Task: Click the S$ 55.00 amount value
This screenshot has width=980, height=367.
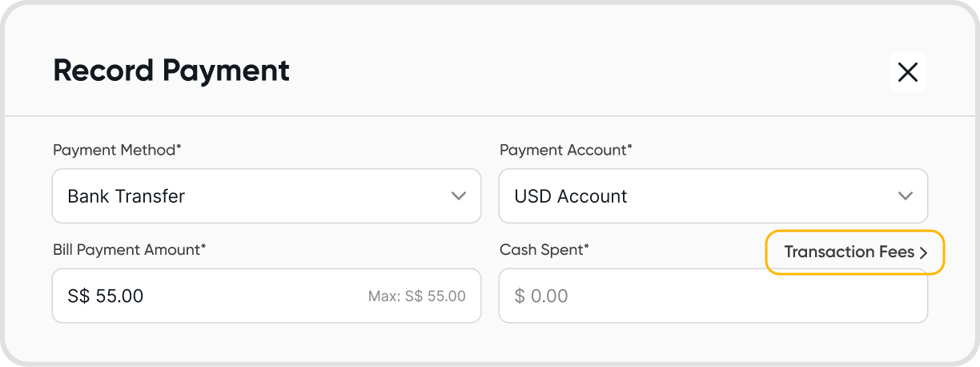Action: click(106, 296)
